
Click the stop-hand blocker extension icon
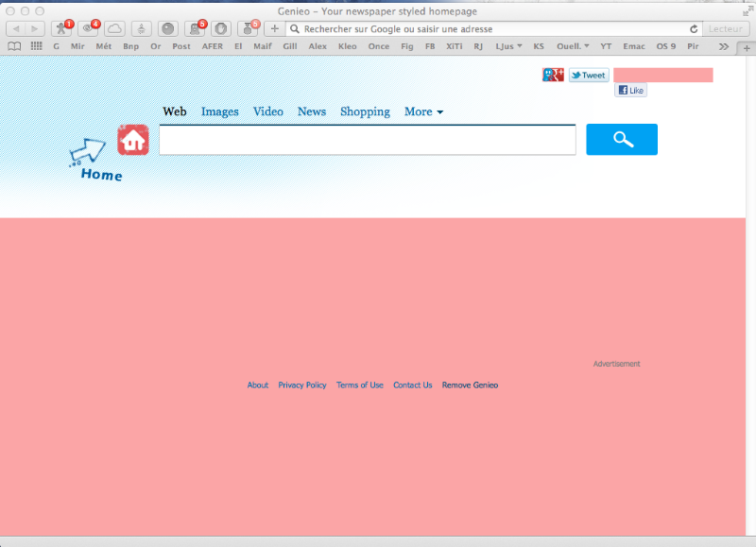coord(221,29)
